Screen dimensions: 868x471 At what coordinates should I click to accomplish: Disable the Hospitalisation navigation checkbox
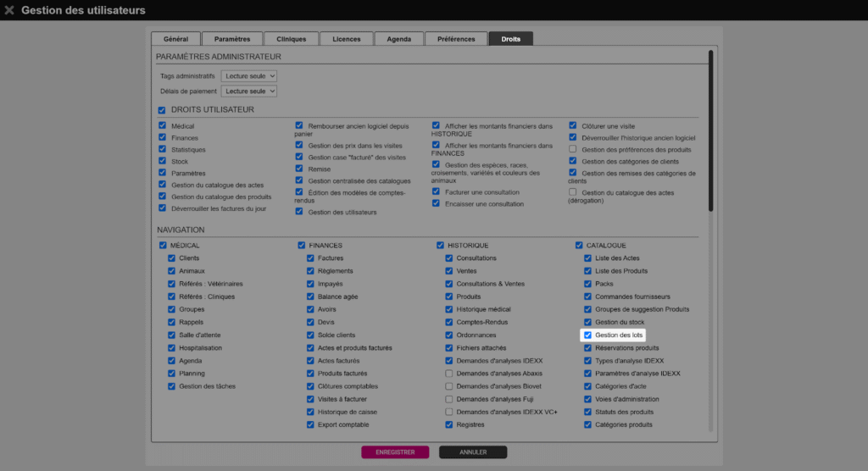(x=171, y=348)
